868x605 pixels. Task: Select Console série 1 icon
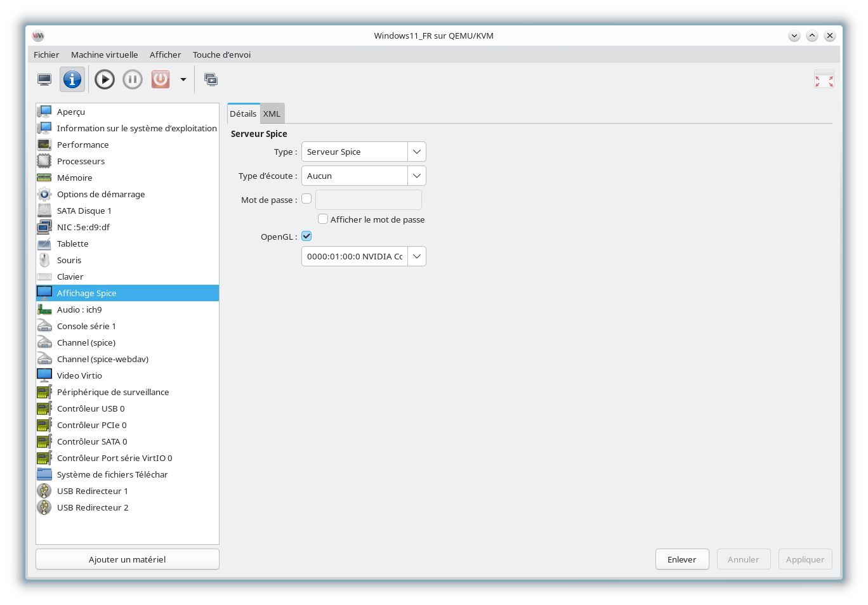tap(44, 326)
